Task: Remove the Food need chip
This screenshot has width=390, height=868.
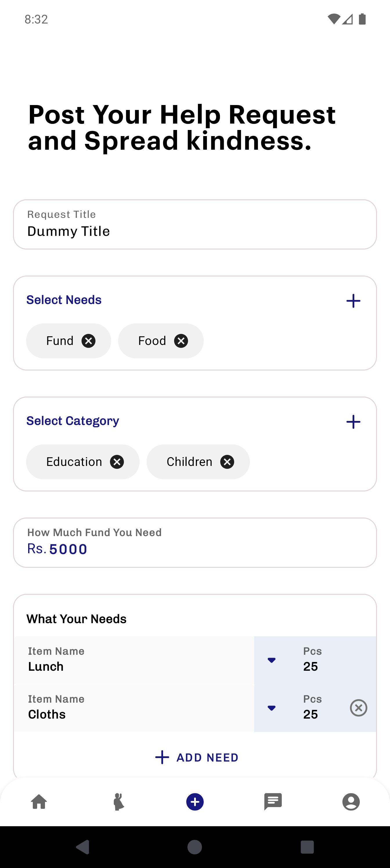Action: (x=181, y=341)
